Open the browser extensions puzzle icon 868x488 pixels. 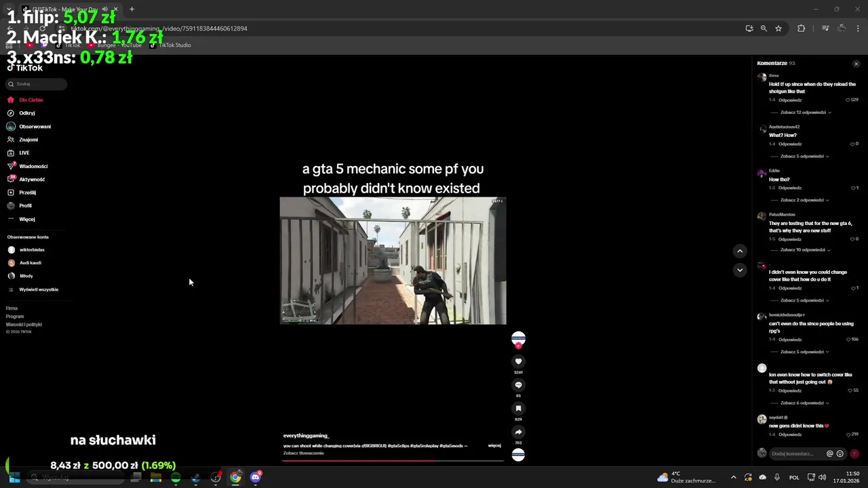(x=801, y=28)
